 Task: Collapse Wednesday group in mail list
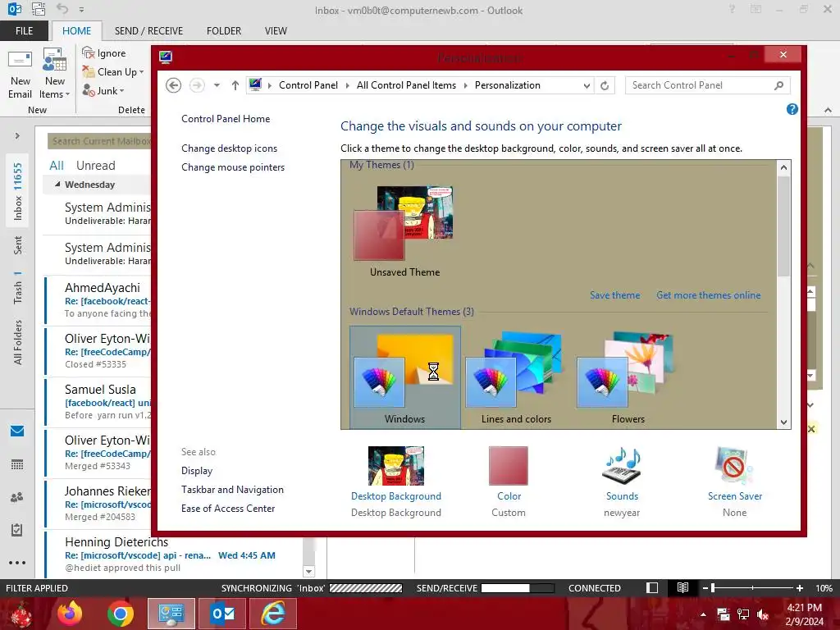tap(57, 185)
